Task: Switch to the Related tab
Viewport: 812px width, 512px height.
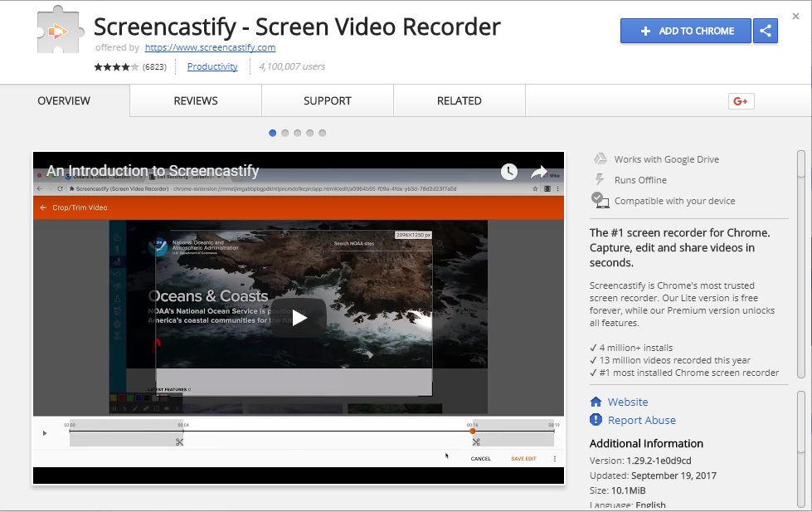Action: [459, 101]
